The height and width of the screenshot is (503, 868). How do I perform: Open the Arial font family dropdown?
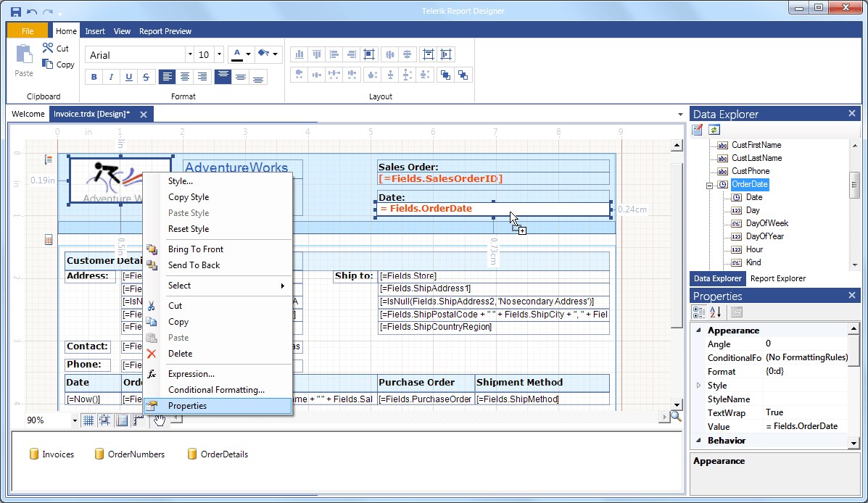click(190, 55)
